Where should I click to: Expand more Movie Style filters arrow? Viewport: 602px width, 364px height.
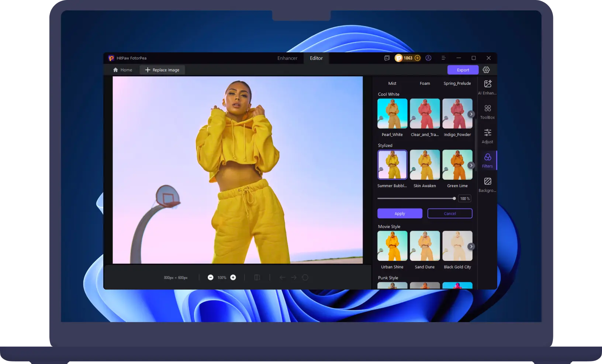tap(471, 246)
